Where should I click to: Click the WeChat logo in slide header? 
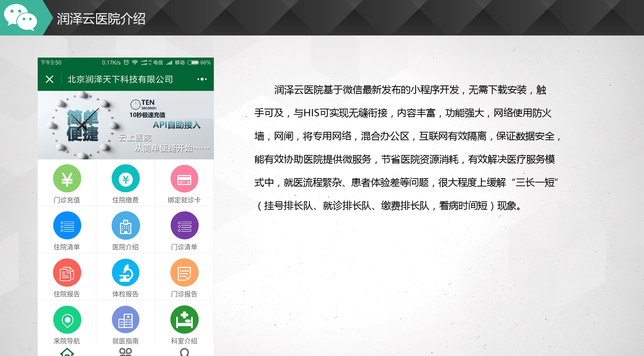pos(21,17)
